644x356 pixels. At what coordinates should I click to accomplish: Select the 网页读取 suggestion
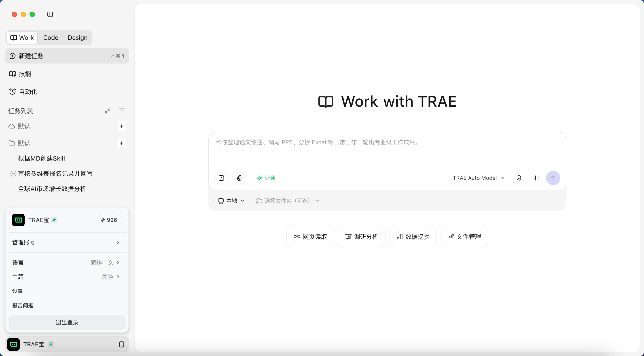pos(310,237)
